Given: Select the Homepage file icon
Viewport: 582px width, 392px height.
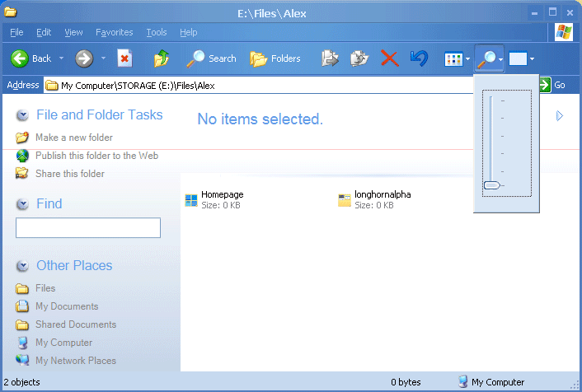Looking at the screenshot, I should [x=191, y=200].
